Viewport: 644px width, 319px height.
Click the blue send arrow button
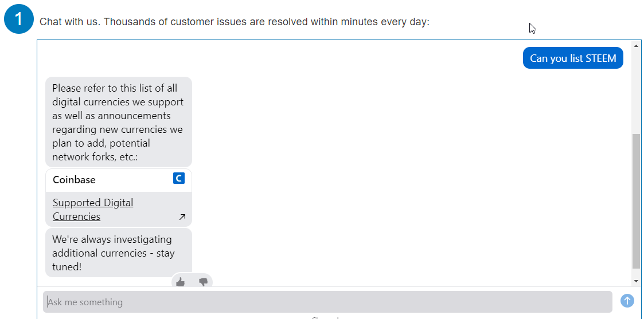tap(627, 301)
